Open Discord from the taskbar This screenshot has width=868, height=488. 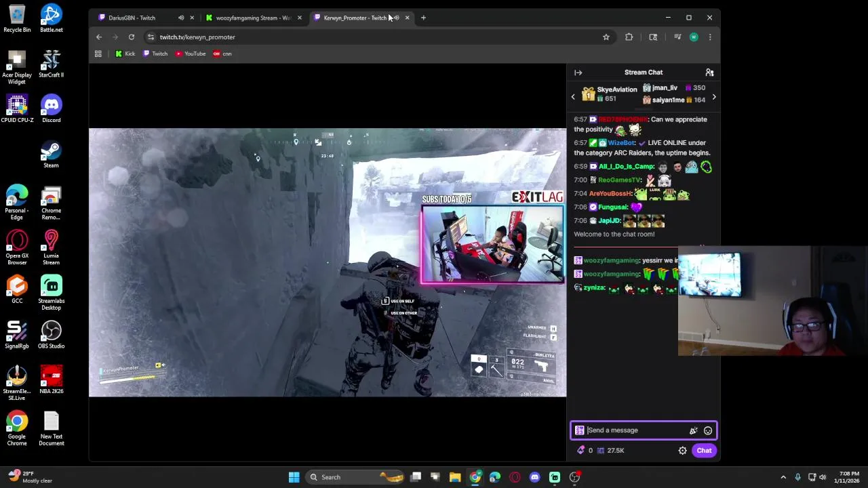[534, 477]
